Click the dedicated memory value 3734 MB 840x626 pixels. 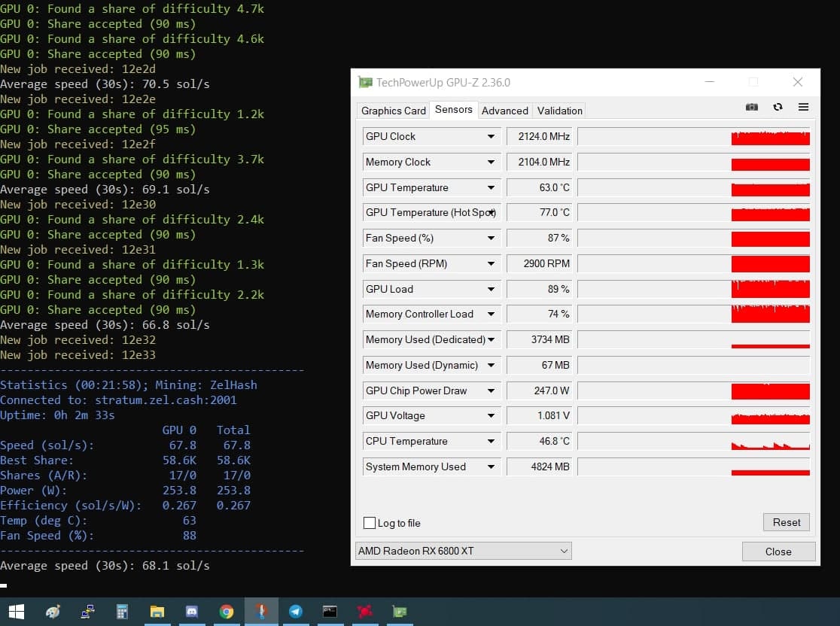tap(540, 339)
